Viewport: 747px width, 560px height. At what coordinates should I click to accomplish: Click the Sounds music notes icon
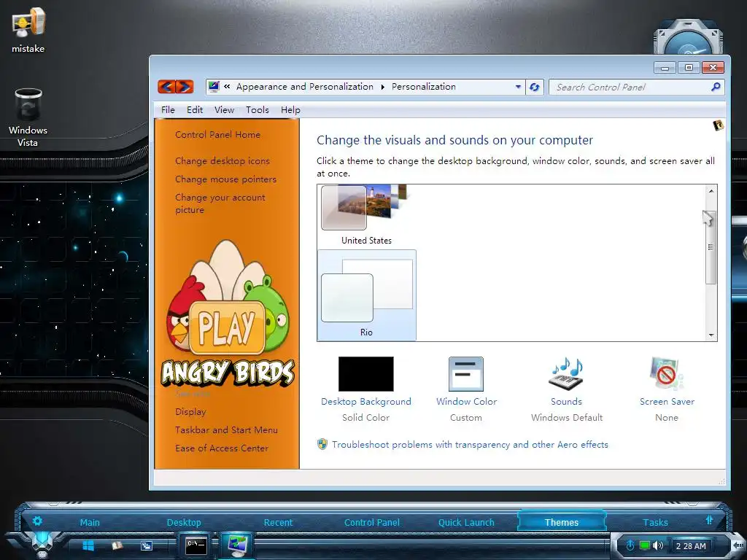[x=566, y=374]
